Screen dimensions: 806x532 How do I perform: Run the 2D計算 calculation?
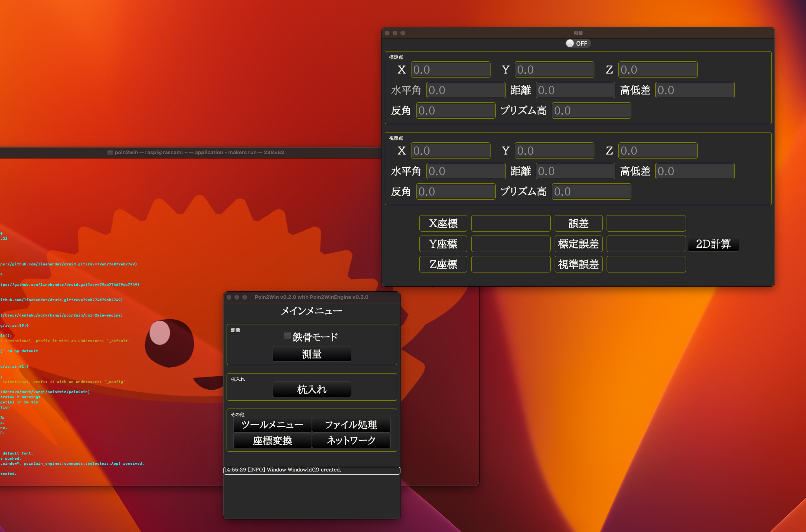(x=713, y=243)
